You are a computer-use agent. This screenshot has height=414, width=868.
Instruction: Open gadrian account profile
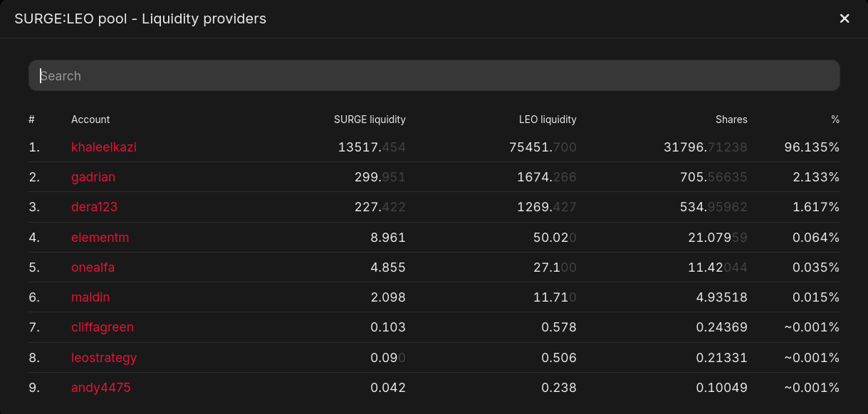coord(93,177)
